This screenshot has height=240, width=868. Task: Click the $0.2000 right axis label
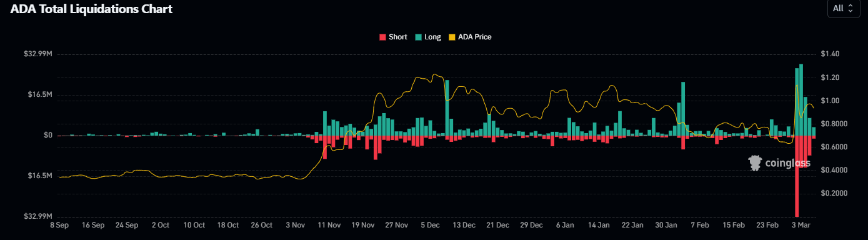[834, 193]
